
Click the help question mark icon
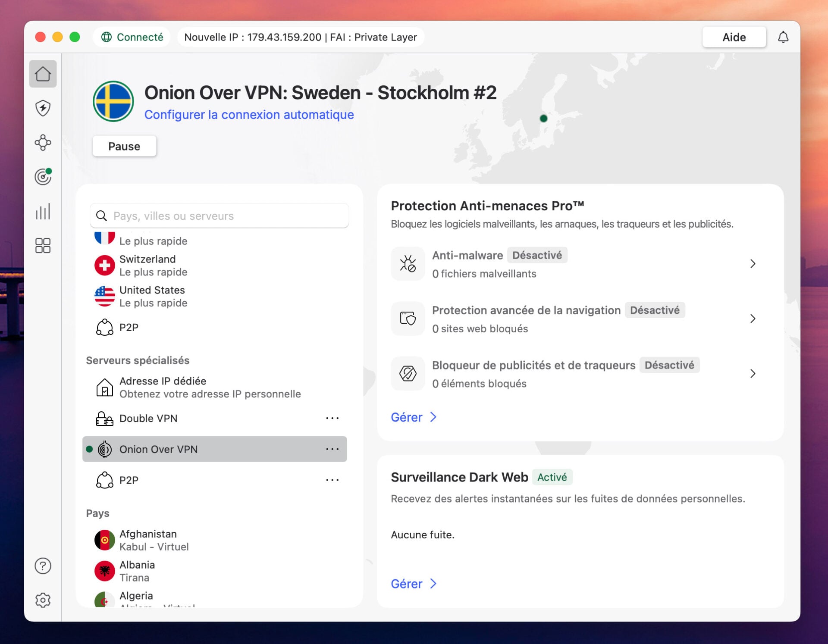pos(43,566)
